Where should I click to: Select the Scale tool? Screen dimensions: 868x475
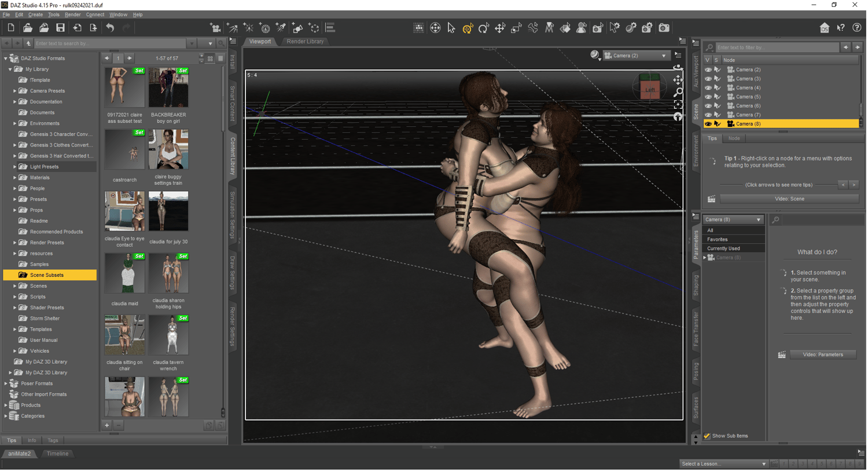516,28
